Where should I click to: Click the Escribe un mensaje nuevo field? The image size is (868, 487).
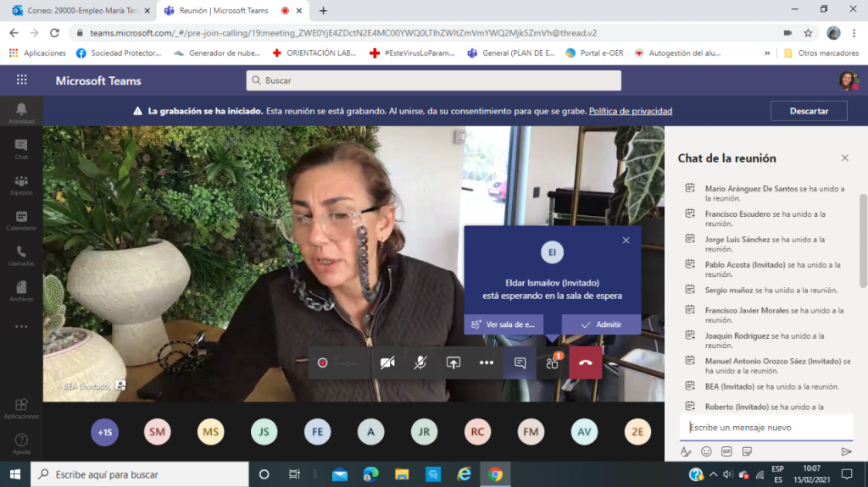pos(765,428)
